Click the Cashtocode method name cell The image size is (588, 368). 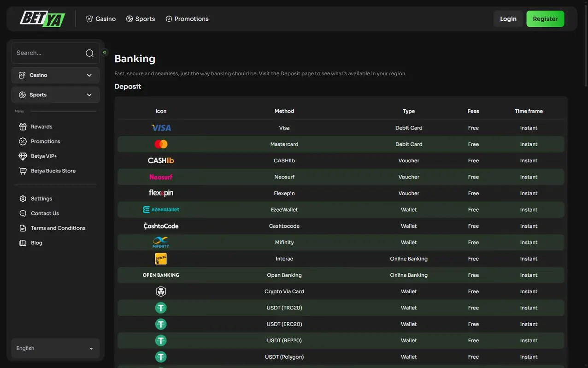284,226
